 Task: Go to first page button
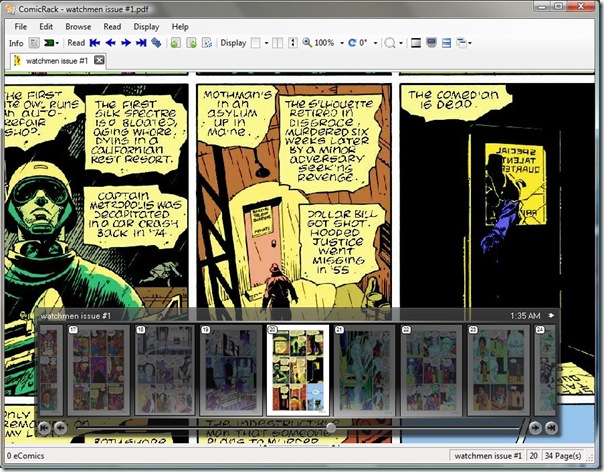tap(95, 43)
